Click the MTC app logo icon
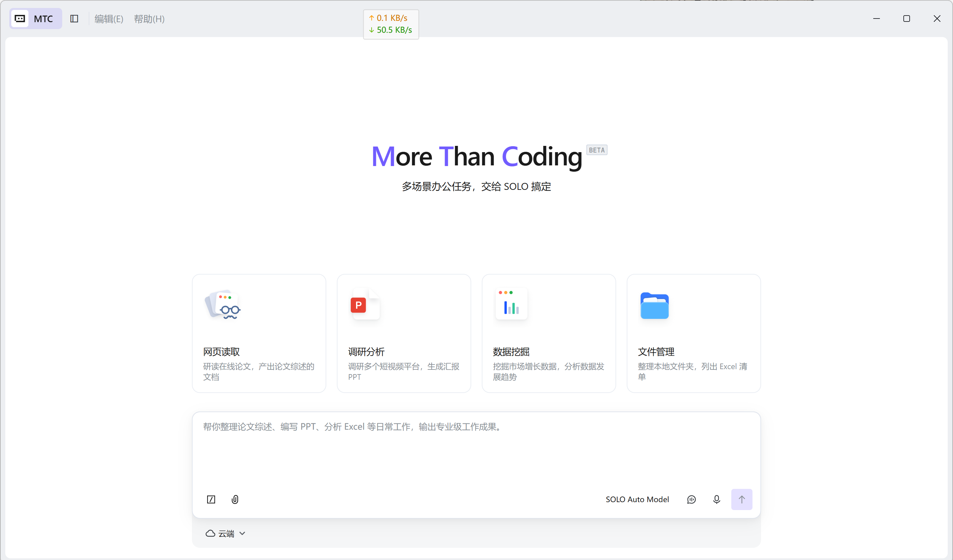Screen dimensions: 953x560 click(20, 19)
